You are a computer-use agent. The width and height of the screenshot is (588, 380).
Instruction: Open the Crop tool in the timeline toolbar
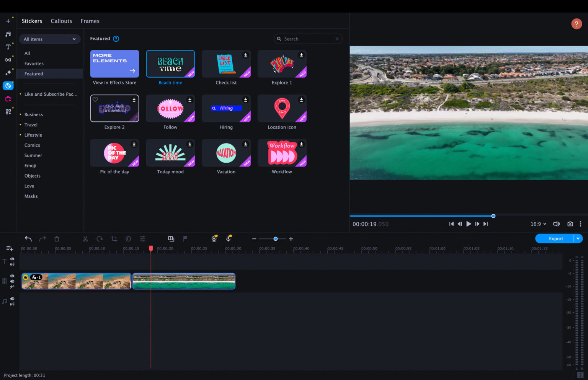pos(114,238)
